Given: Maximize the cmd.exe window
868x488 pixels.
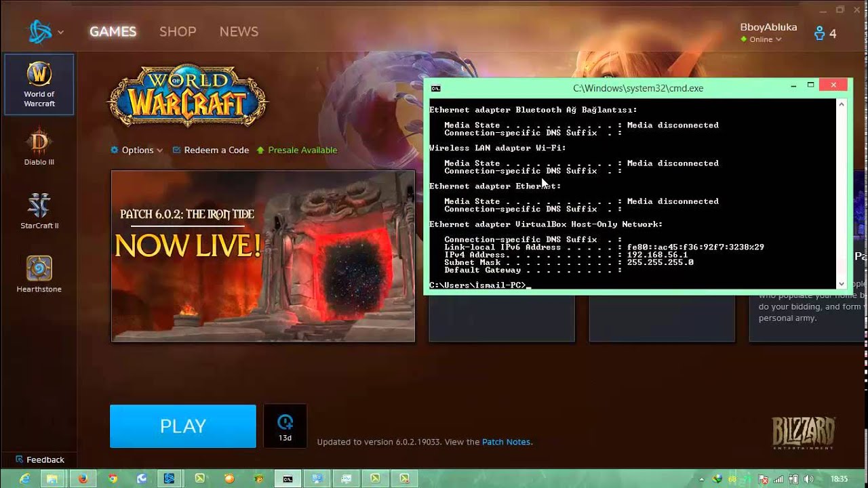Looking at the screenshot, I should pos(810,85).
